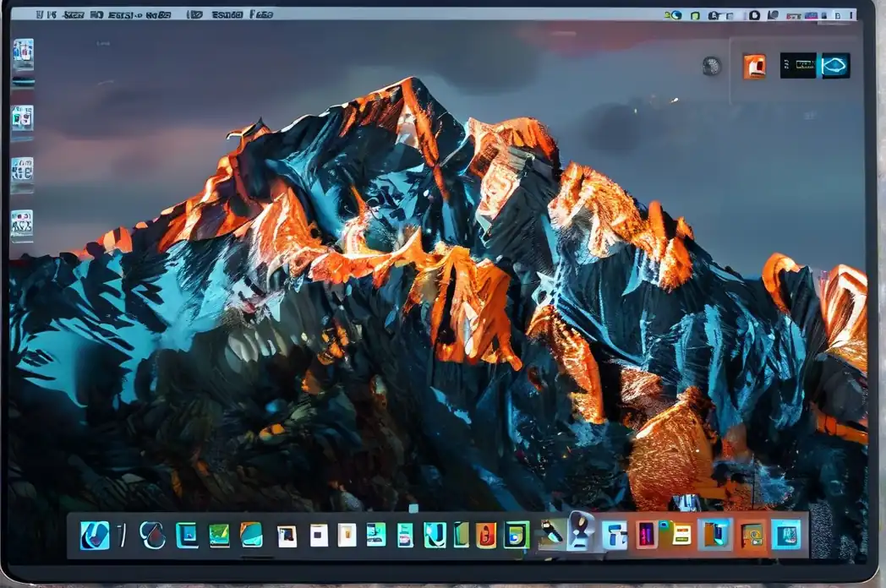Open the dark dock icon with magenta bars
This screenshot has width=886, height=588.
coord(646,535)
